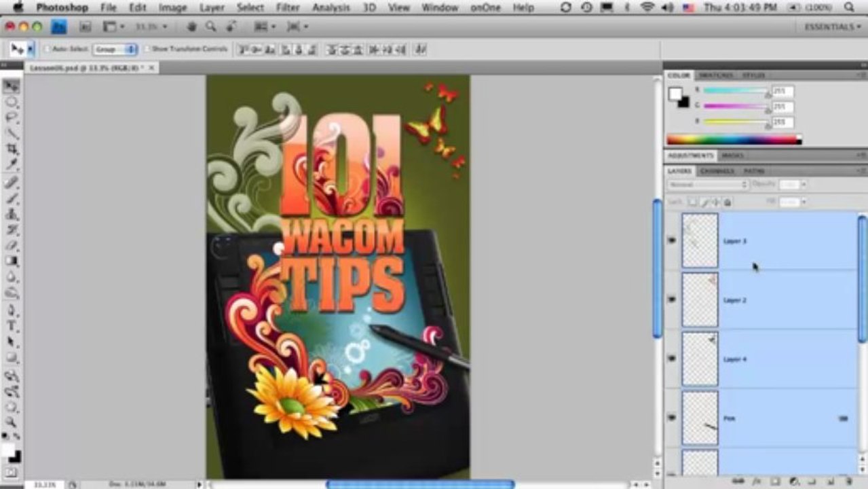
Task: Select the Elliptical Marquee tool
Action: (12, 103)
